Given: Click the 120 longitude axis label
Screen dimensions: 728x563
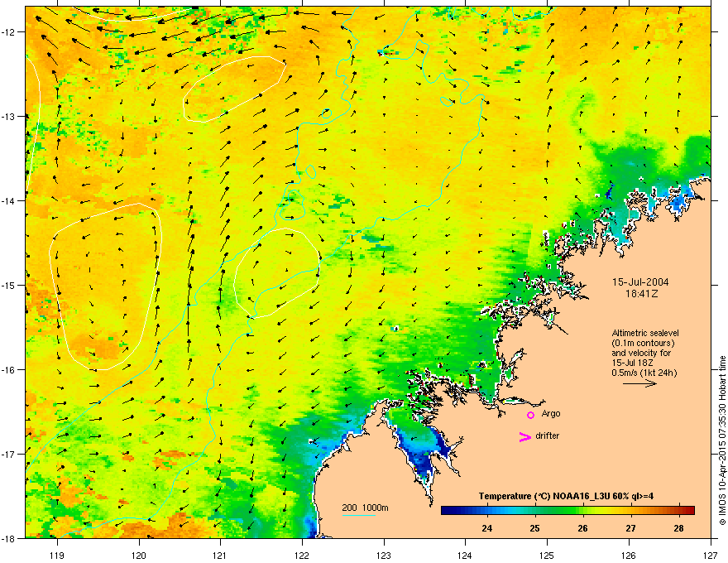Looking at the screenshot, I should pyautogui.click(x=139, y=556).
